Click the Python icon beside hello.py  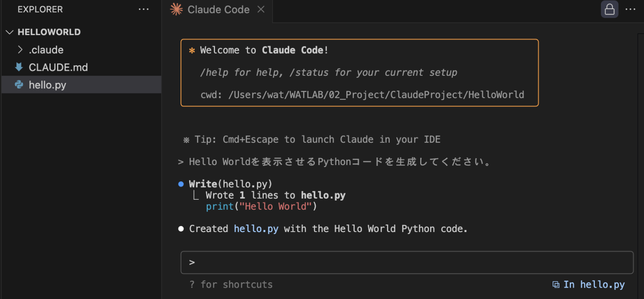pos(18,85)
